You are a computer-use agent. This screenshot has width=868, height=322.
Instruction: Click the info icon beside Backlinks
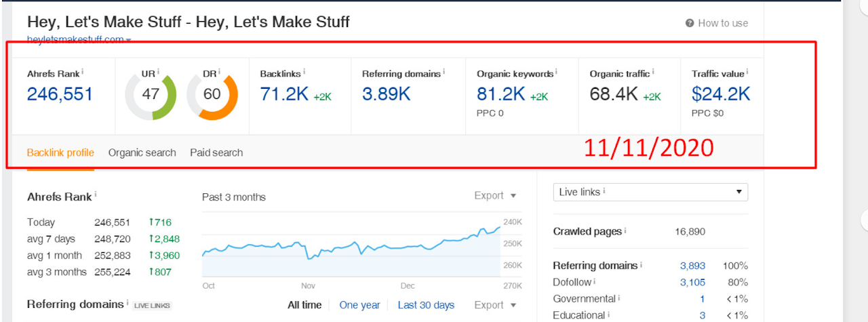pos(304,72)
